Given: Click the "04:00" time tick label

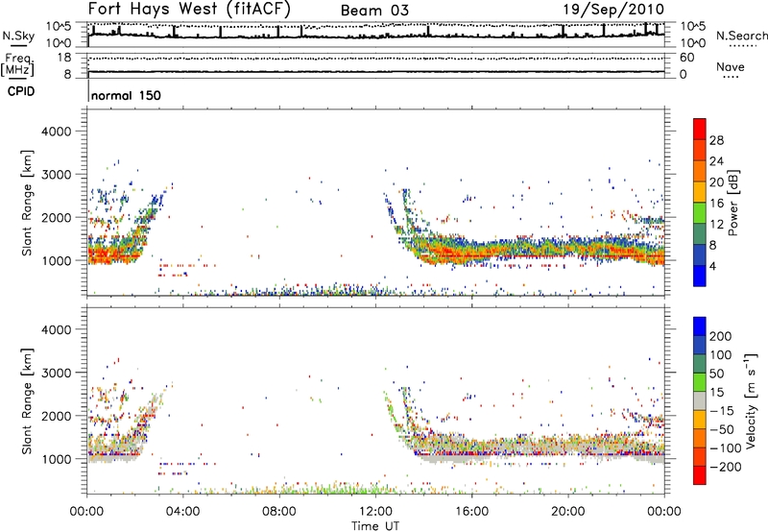Looking at the screenshot, I should [x=182, y=512].
